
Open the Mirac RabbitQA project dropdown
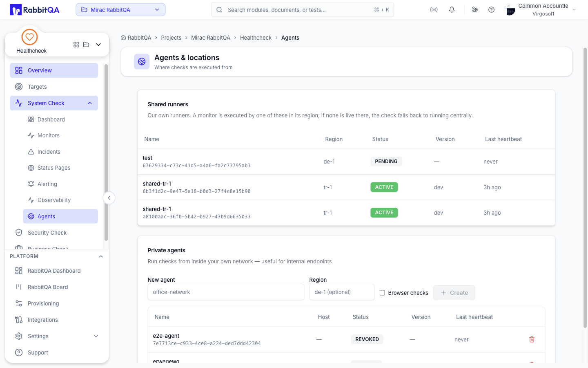click(120, 10)
